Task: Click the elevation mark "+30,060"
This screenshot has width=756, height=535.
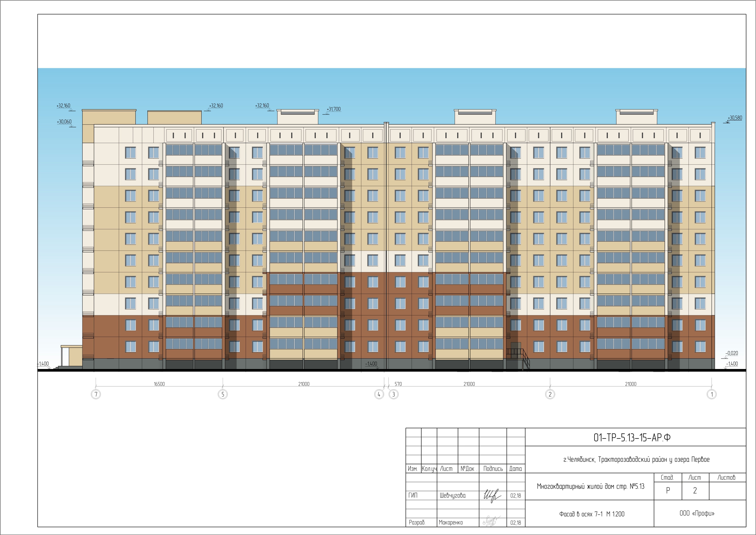Action: (x=64, y=121)
